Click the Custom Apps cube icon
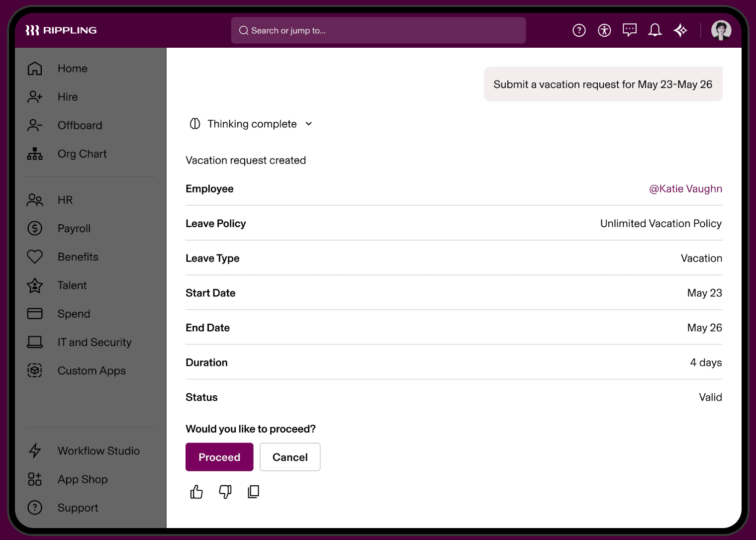Viewport: 756px width, 540px height. (x=35, y=370)
